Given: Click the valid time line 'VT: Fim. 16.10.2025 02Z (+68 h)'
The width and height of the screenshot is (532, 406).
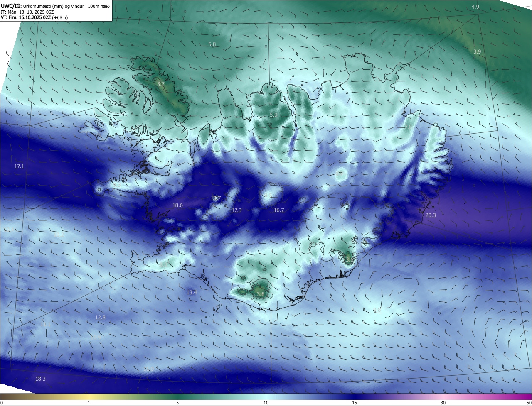Looking at the screenshot, I should pyautogui.click(x=34, y=17).
